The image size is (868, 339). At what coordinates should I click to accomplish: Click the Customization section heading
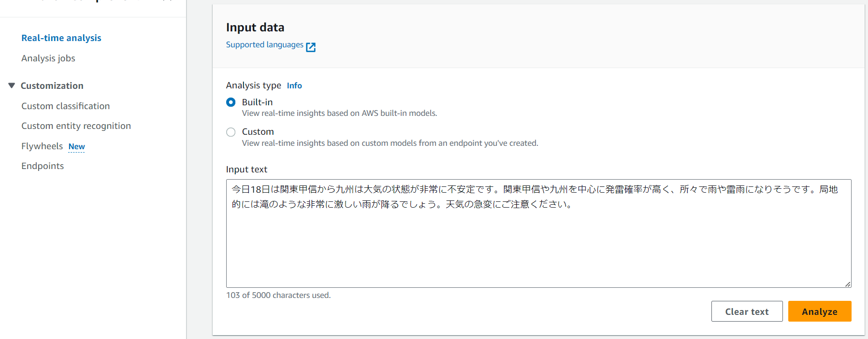tap(52, 86)
